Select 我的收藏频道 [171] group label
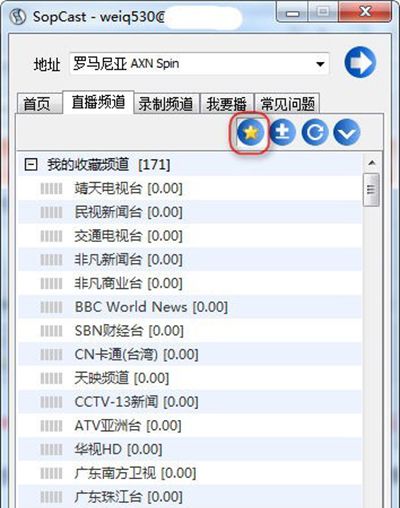This screenshot has height=508, width=400. (x=109, y=164)
